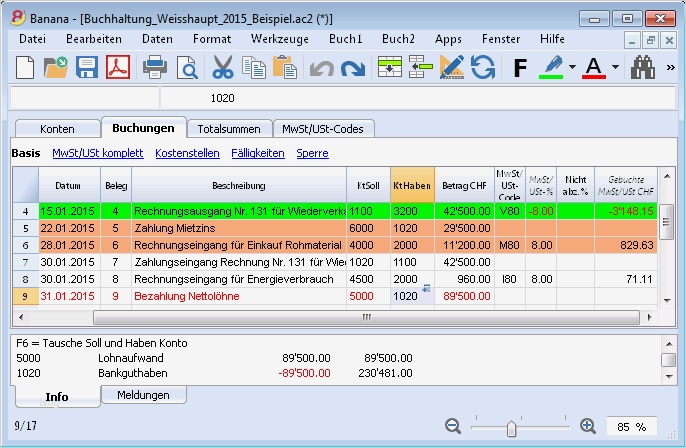Open the Kostenstellen view link
Screen dimensions: 686x448
pyautogui.click(x=187, y=153)
